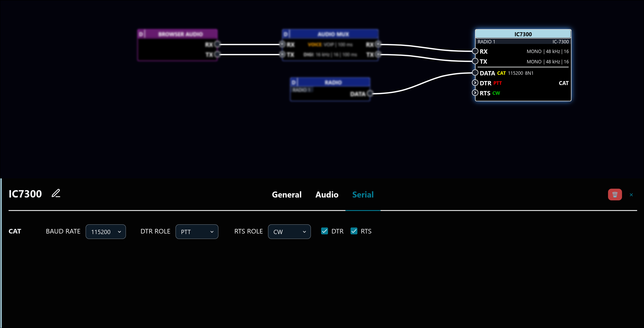Click the "DTR ROLE" label
Viewport: 644px width, 328px height.
[x=155, y=231]
